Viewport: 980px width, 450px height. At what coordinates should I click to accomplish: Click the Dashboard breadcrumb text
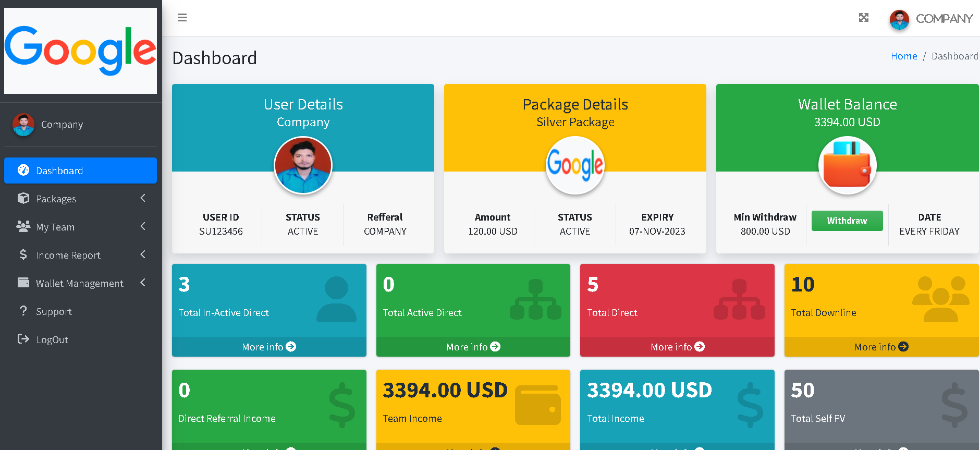click(954, 56)
